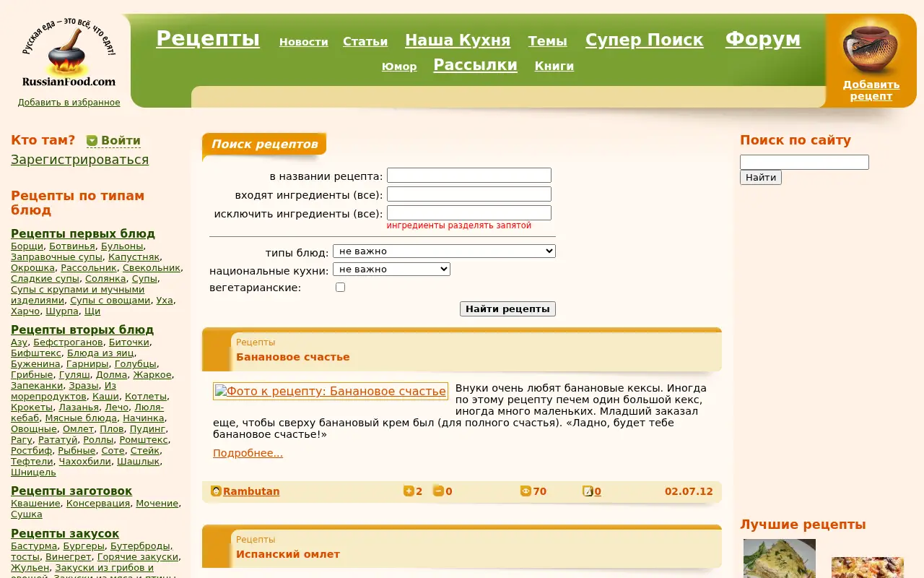Open the first Лучшие рецепты thumbnail

pyautogui.click(x=780, y=558)
